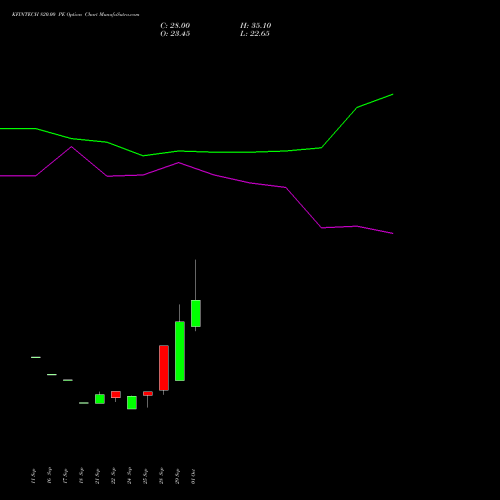Select the small red candle for 25 Sep
Screen dimensions: 500x500
[148, 394]
